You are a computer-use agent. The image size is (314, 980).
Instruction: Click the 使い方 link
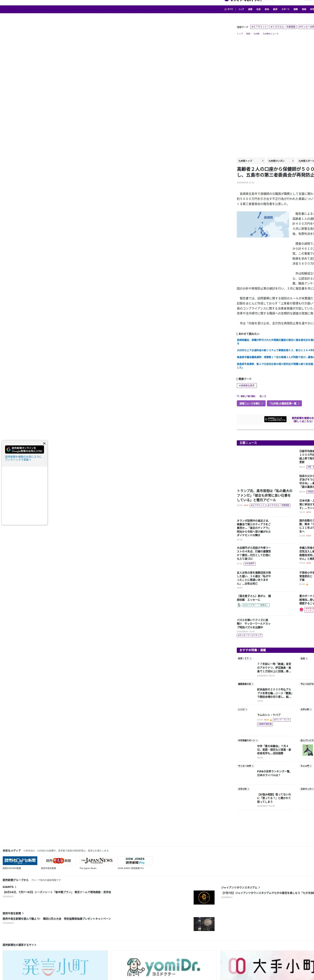pos(263,396)
